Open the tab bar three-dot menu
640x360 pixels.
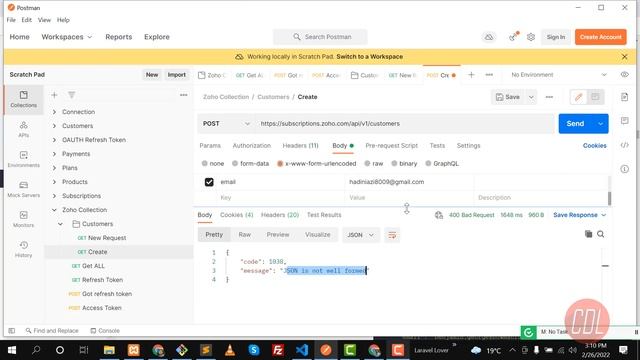tap(489, 75)
